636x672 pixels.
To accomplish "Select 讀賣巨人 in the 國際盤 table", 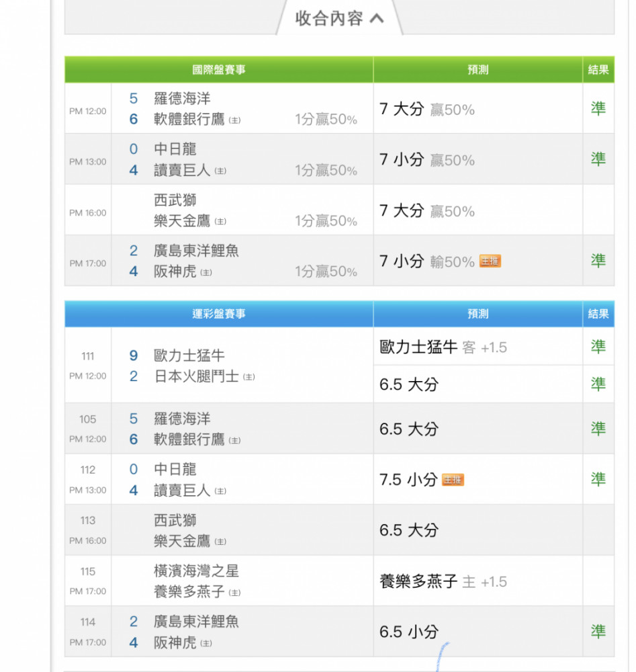I will point(182,170).
